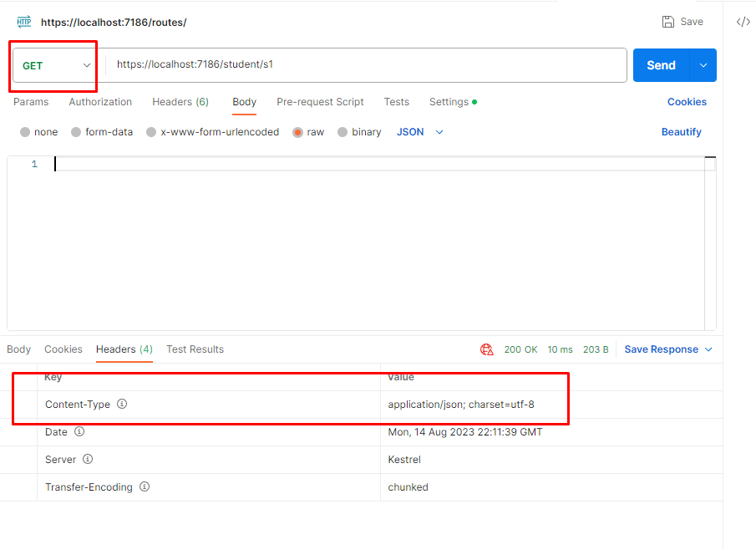756x550 pixels.
Task: Click the application/json; charset=utf-8 value
Action: tap(461, 405)
